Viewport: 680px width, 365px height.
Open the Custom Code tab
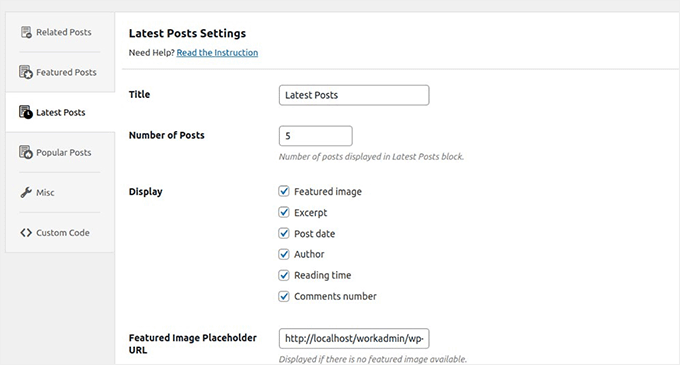60,233
